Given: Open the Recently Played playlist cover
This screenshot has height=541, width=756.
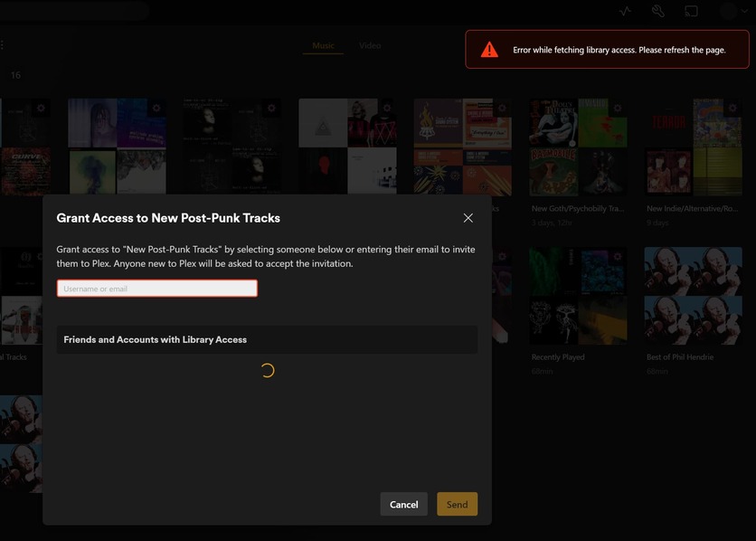Looking at the screenshot, I should click(x=578, y=296).
